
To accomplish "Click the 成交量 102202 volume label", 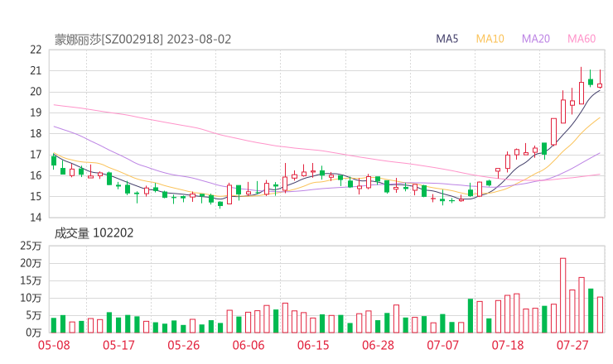I will coord(94,233).
